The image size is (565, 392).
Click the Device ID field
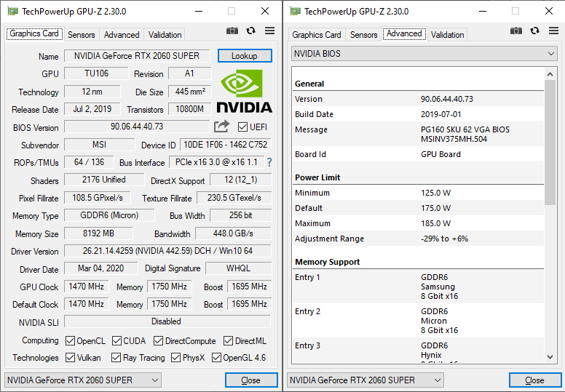(x=226, y=145)
